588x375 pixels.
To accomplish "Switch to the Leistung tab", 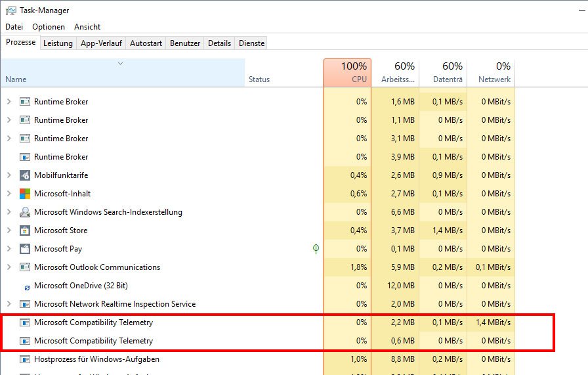I will tap(58, 43).
